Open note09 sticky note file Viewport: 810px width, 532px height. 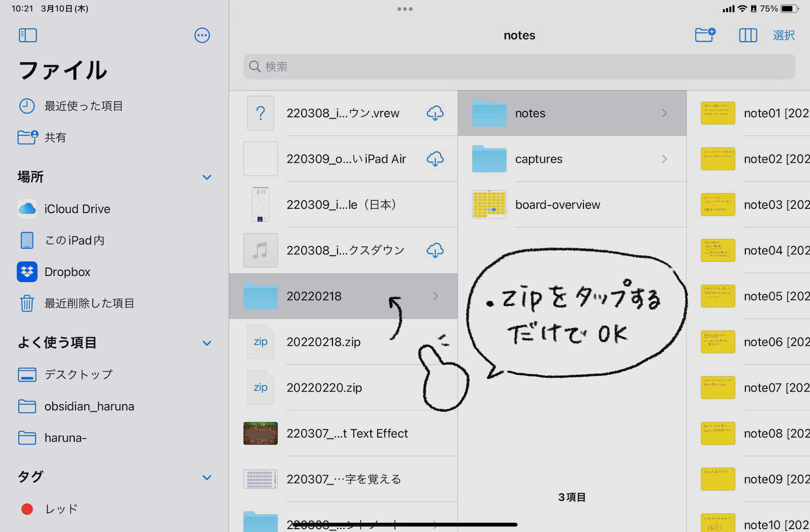748,479
